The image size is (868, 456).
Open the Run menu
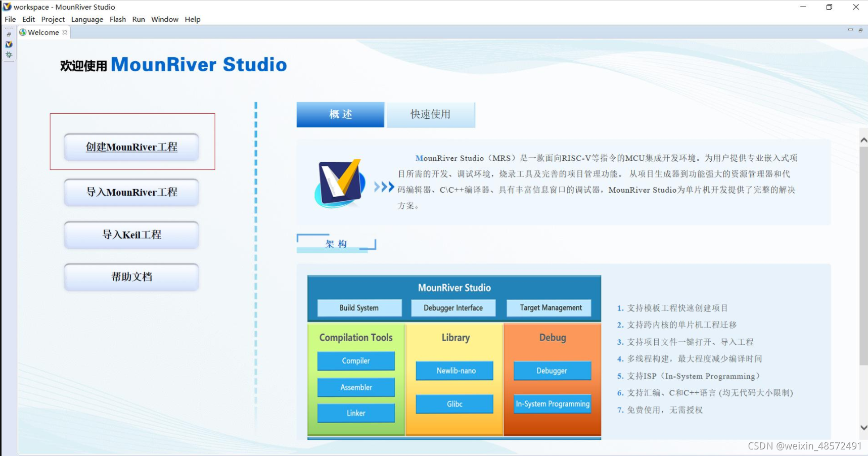coord(139,19)
